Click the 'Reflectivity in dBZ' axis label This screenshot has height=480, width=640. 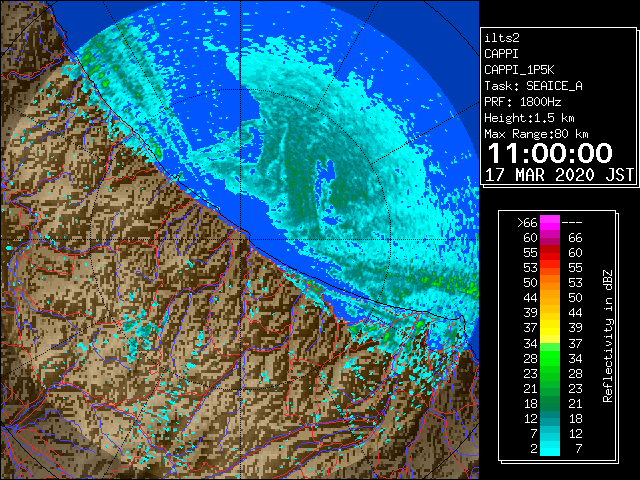[608, 336]
